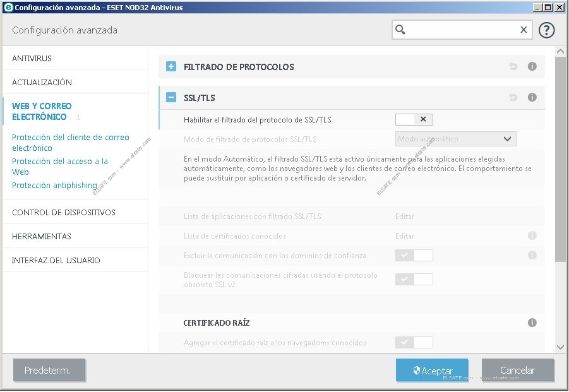This screenshot has width=569, height=392.
Task: Close the Configuración avanzada window
Action: pos(560,7)
